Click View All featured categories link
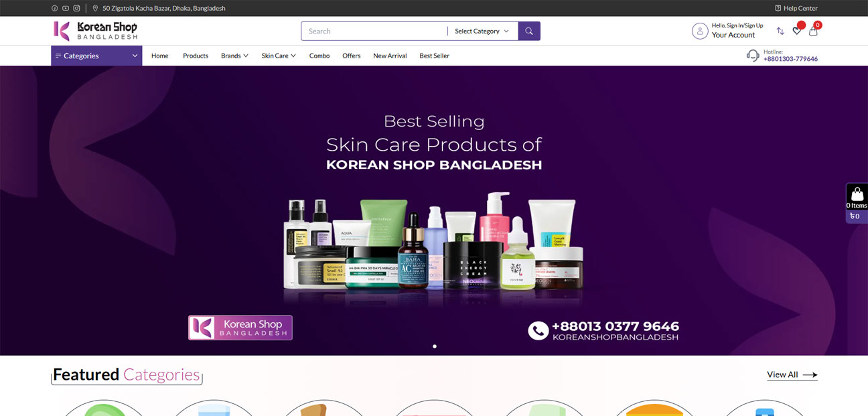868x416 pixels. pos(792,374)
